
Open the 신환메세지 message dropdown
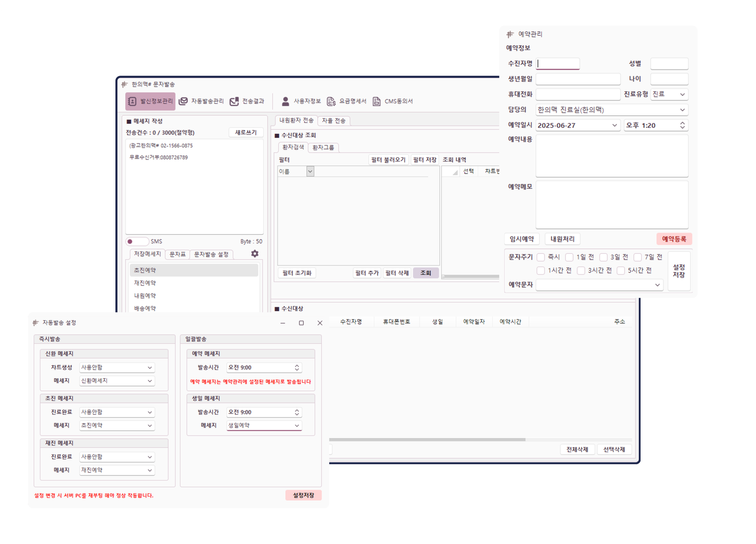116,381
